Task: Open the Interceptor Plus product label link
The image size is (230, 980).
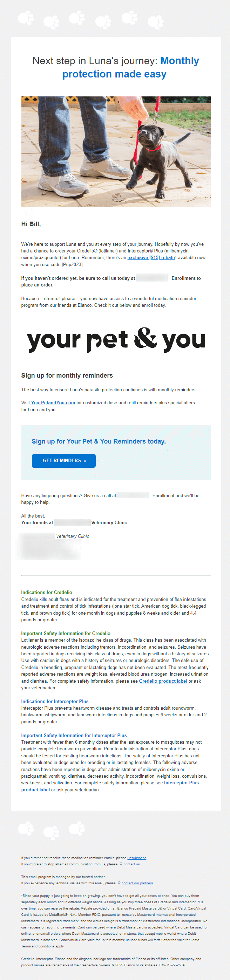Action: pyautogui.click(x=110, y=786)
